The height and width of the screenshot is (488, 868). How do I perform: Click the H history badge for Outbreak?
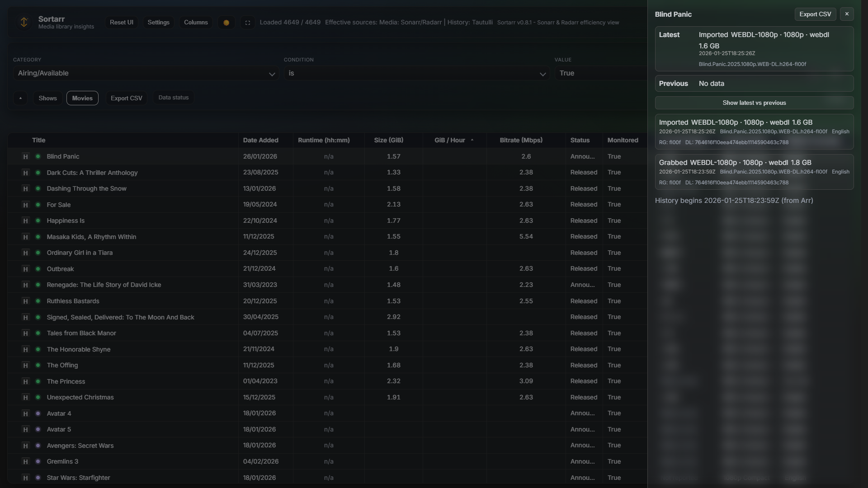[x=26, y=269]
